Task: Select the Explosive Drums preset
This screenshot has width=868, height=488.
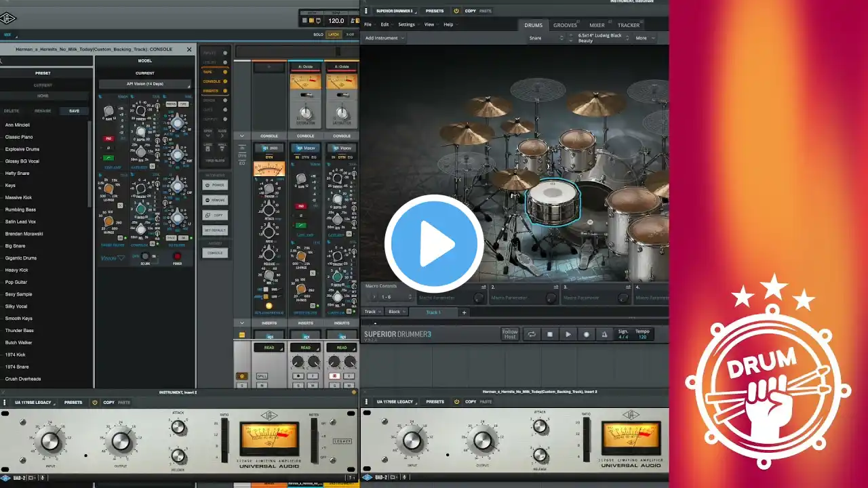Action: click(x=22, y=149)
